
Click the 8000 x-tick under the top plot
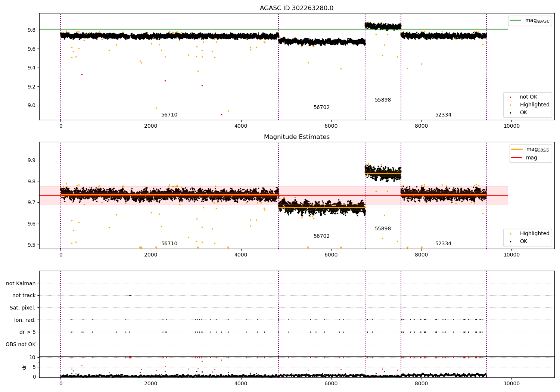pos(421,126)
